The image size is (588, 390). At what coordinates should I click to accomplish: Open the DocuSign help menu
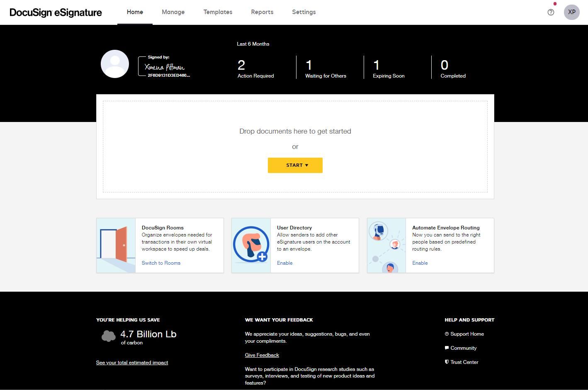coord(551,12)
